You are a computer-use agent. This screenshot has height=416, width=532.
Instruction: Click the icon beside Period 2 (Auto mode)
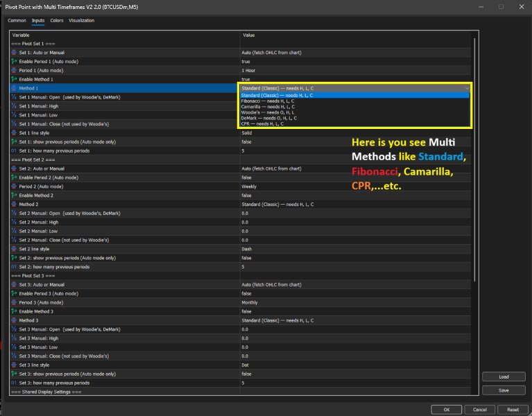pos(14,187)
